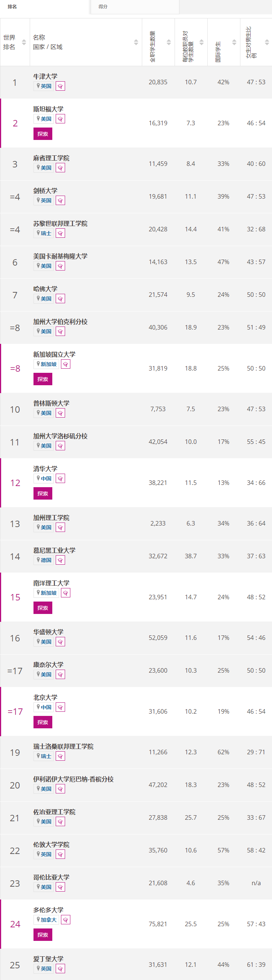Image resolution: width=272 pixels, height=980 pixels.
Task: Sort table by 名称 国家/区域 column
Action: click(x=136, y=42)
